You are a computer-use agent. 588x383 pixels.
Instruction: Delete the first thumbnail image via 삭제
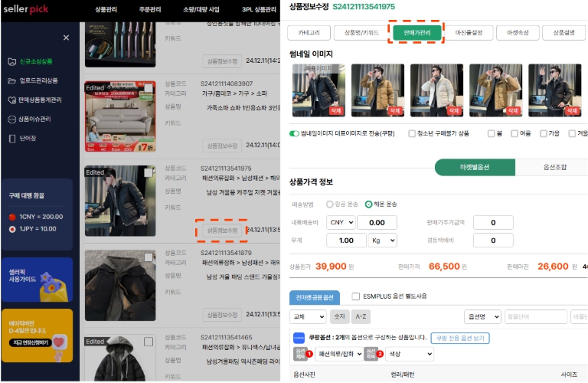coord(337,111)
